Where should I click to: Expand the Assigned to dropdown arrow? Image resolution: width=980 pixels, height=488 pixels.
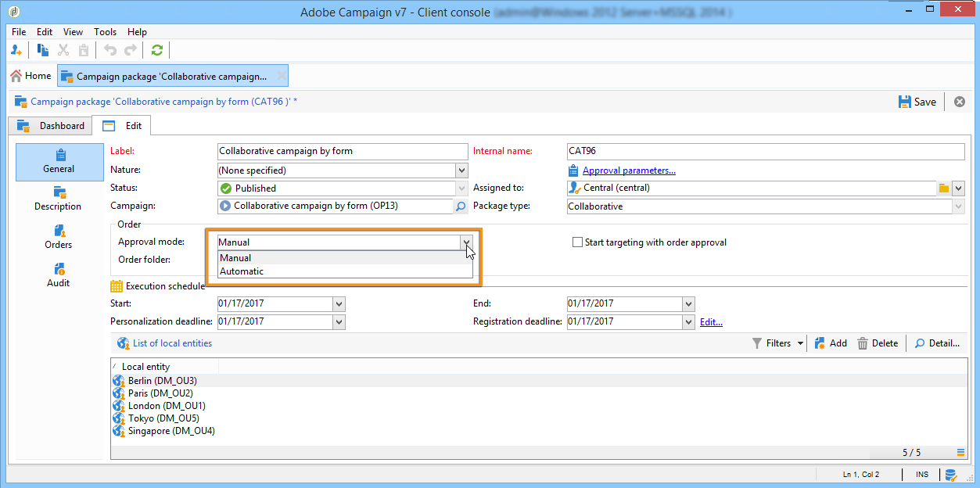(x=959, y=188)
